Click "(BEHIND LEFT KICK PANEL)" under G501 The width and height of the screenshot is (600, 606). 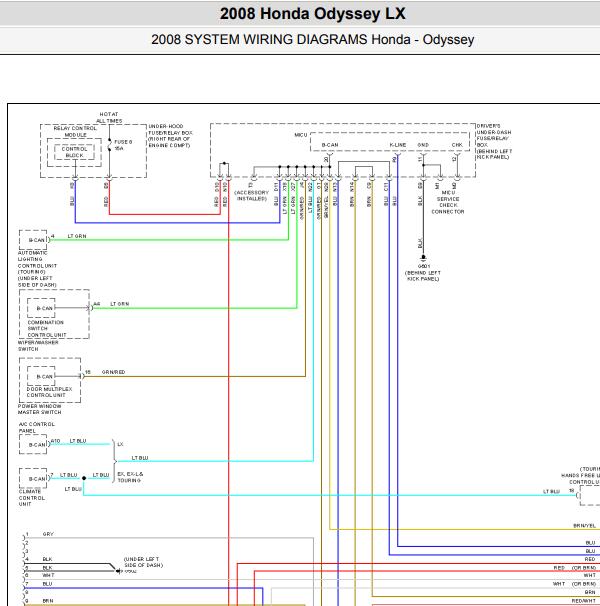pyautogui.click(x=423, y=276)
